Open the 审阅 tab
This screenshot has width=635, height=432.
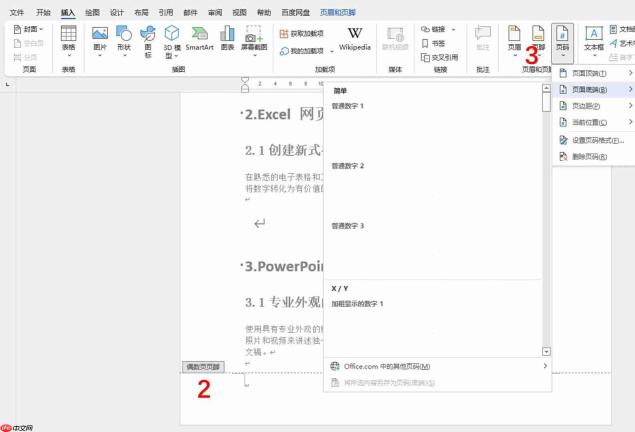[x=215, y=13]
